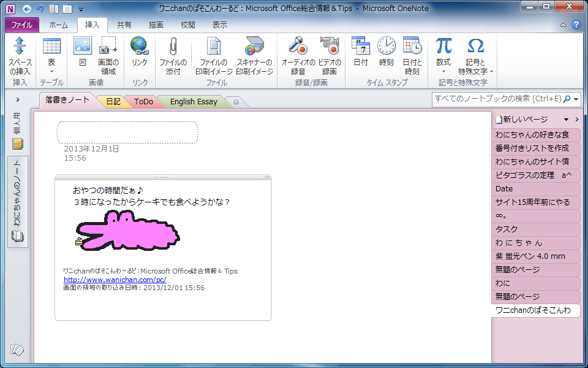Click the New Page (新しいページ) button
This screenshot has height=368, width=588.
522,120
